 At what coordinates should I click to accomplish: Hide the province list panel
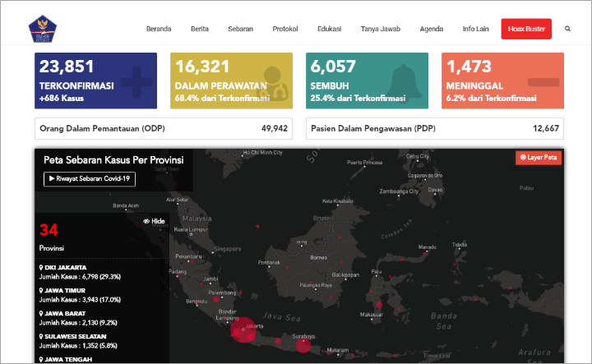(154, 221)
